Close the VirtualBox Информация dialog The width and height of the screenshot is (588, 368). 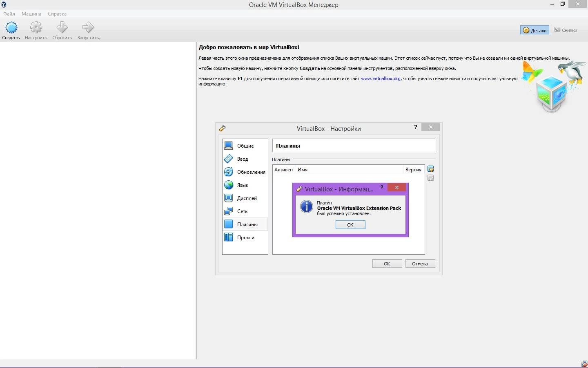(x=396, y=188)
